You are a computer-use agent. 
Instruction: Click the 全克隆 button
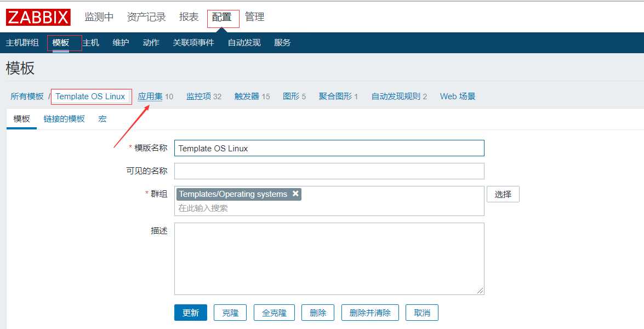[274, 313]
